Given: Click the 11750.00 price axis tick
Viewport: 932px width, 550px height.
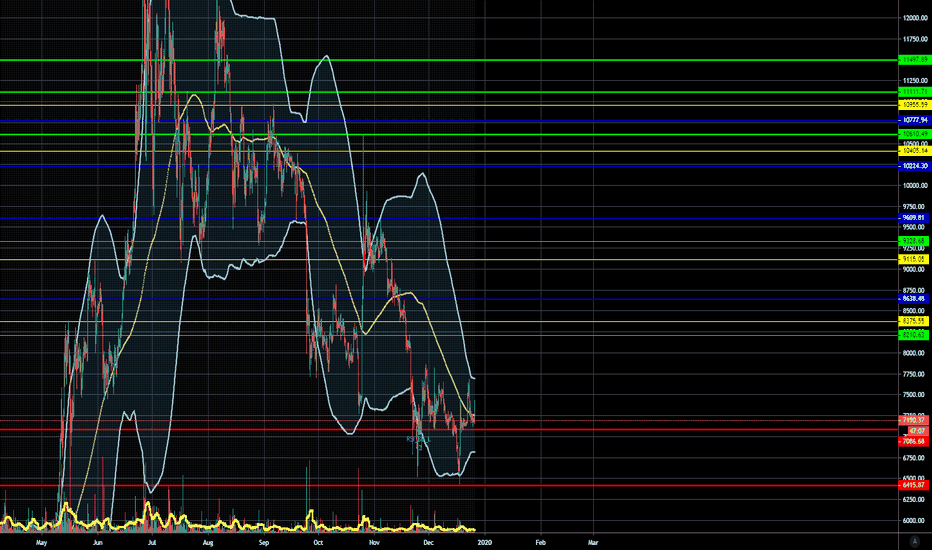Looking at the screenshot, I should pos(915,39).
